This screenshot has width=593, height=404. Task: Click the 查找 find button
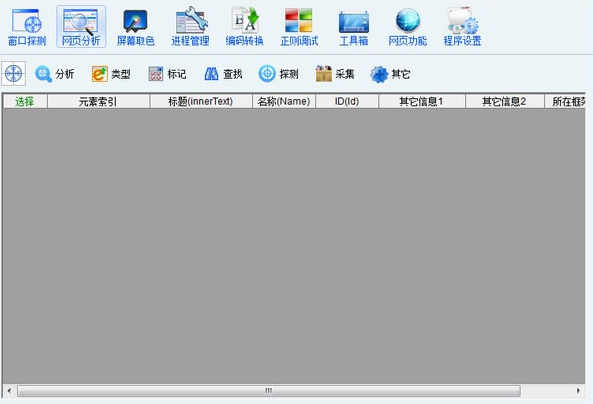223,74
